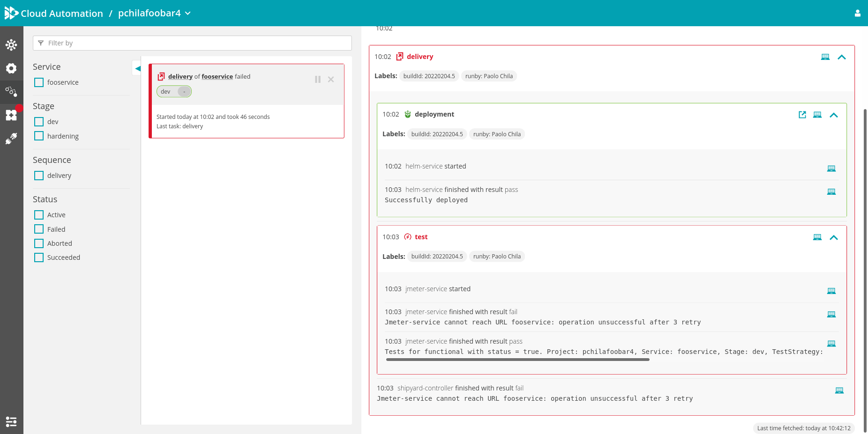The width and height of the screenshot is (868, 434).
Task: Click the failed sequence icon on card
Action: [161, 76]
